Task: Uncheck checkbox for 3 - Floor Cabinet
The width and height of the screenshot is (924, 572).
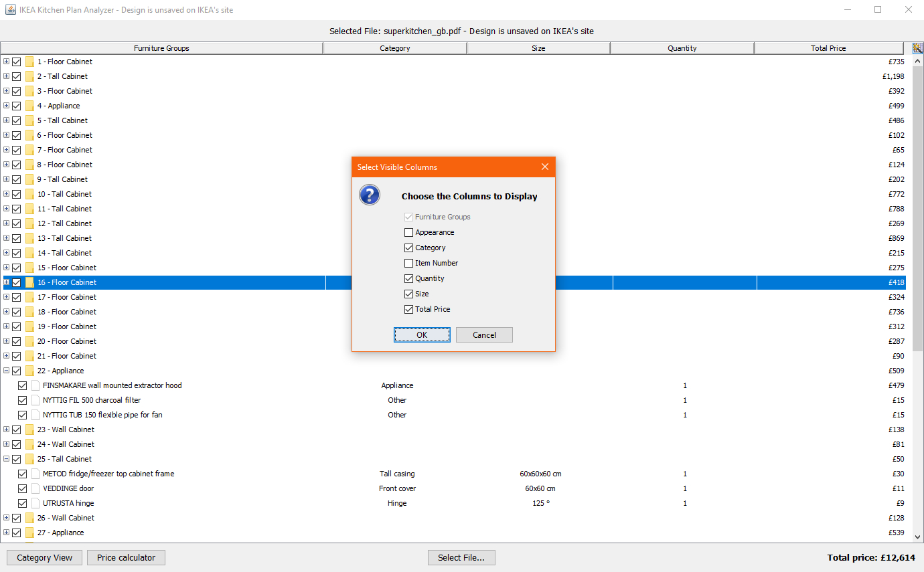Action: (x=17, y=91)
